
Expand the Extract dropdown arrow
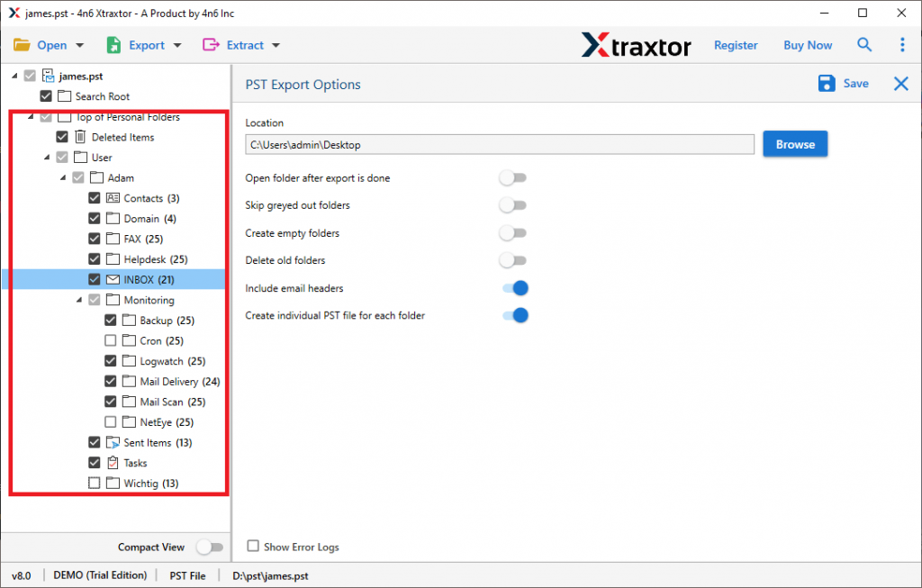click(x=275, y=44)
